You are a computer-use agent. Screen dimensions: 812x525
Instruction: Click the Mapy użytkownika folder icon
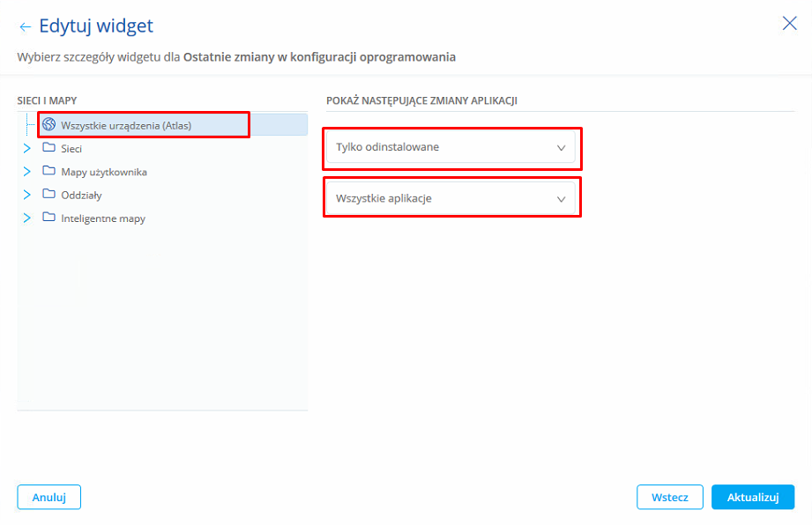49,171
